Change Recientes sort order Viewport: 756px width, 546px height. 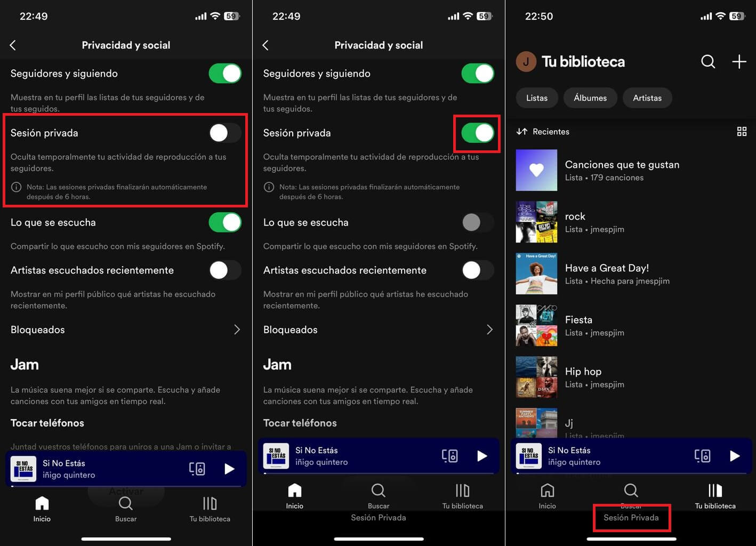click(x=543, y=132)
